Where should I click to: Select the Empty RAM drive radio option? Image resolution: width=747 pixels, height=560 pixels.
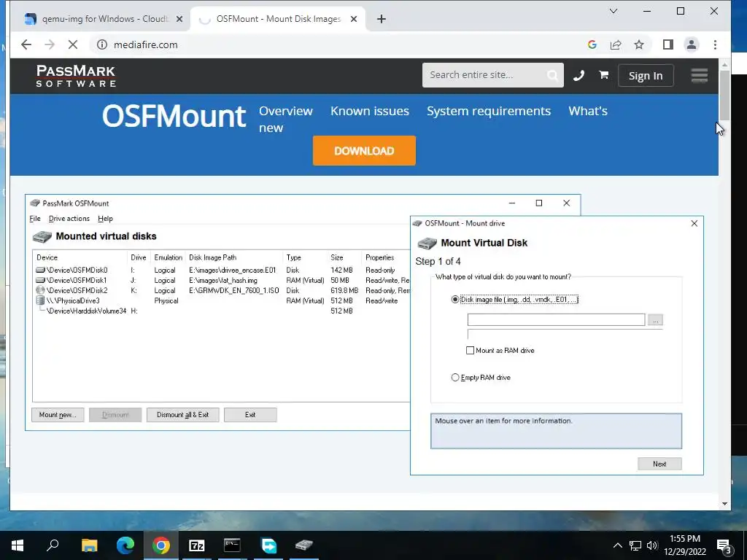tap(455, 378)
